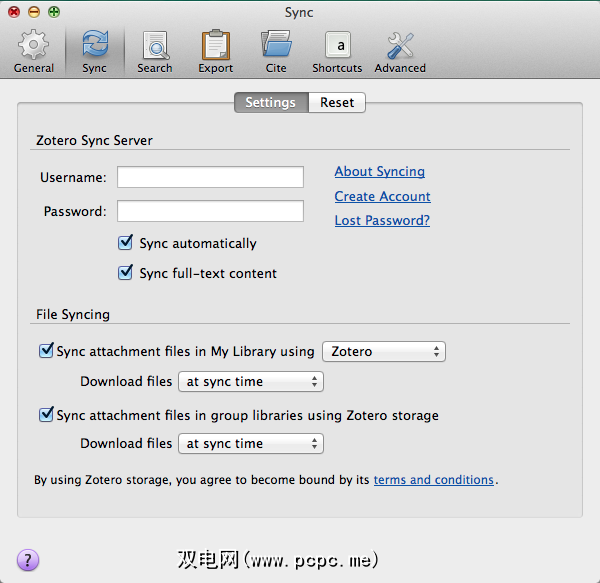This screenshot has height=583, width=600.
Task: Open My Library Download files dropdown
Action: coord(251,381)
